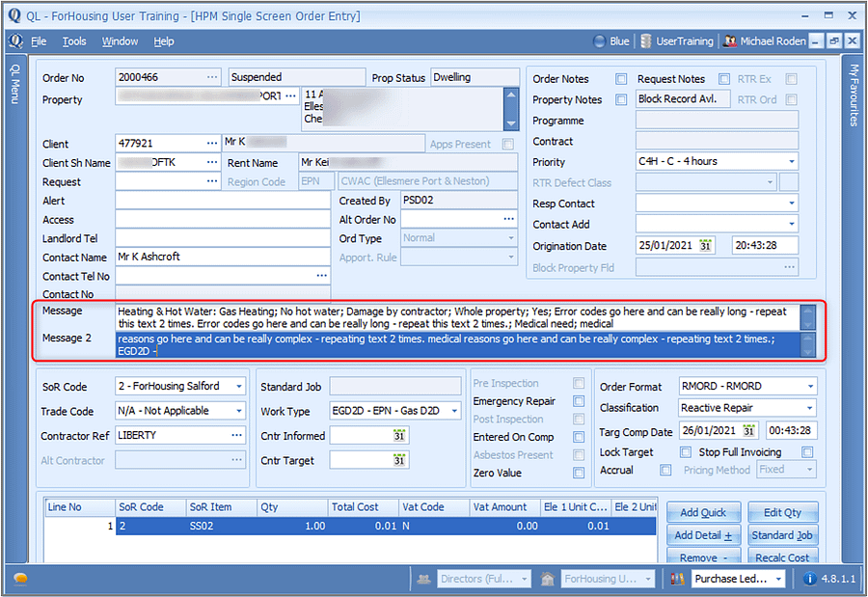Viewport: 868px width, 597px height.
Task: Click the Recalc Cost button
Action: pos(782,557)
